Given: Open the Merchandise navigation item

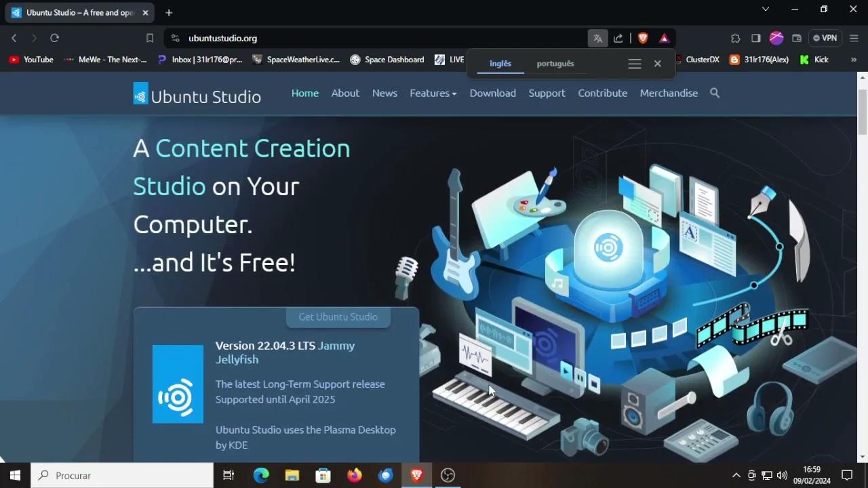Looking at the screenshot, I should tap(669, 93).
